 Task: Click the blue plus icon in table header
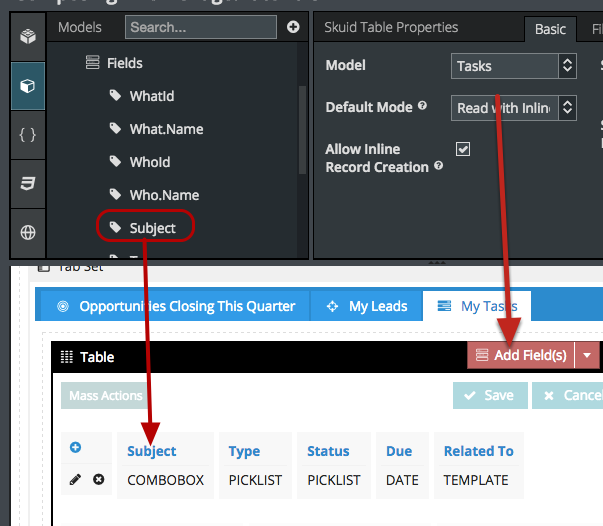pos(75,448)
